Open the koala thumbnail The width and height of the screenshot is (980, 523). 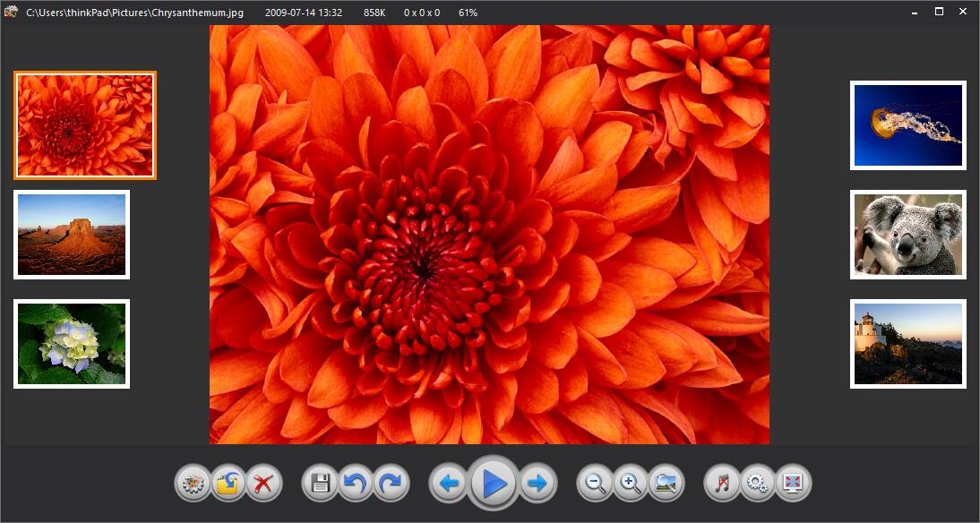click(x=907, y=235)
